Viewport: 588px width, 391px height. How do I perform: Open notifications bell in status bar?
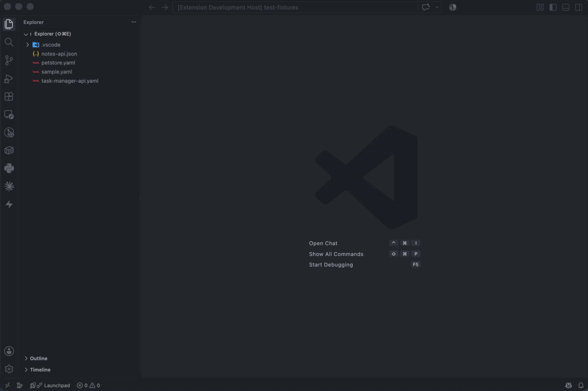581,385
